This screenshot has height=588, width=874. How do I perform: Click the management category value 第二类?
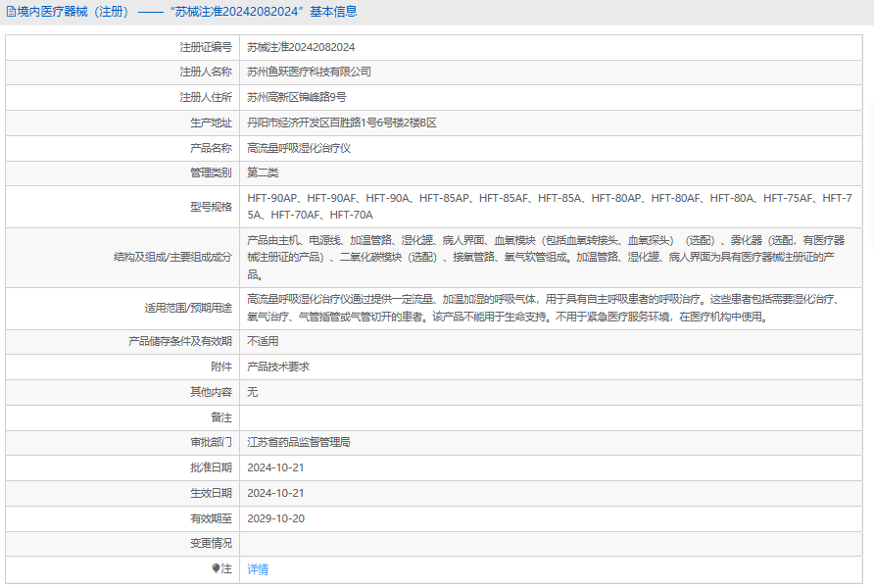263,172
